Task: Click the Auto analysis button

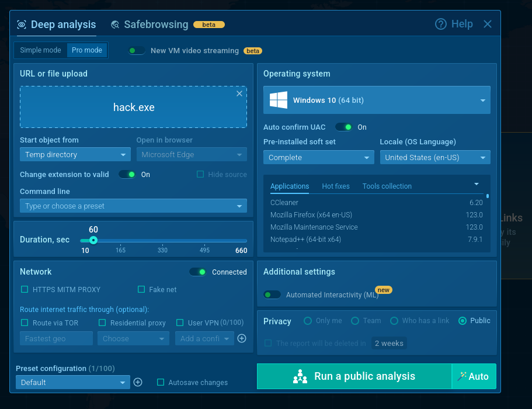Action: (x=474, y=376)
